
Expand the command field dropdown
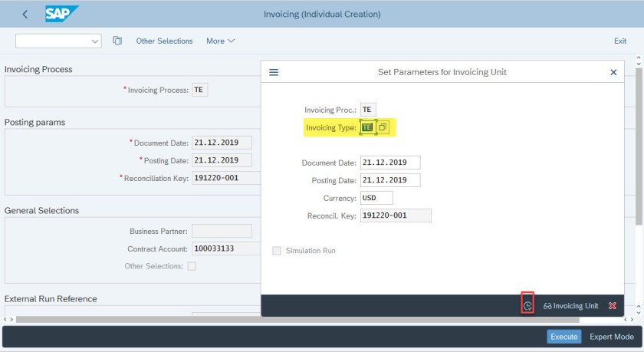click(x=95, y=41)
